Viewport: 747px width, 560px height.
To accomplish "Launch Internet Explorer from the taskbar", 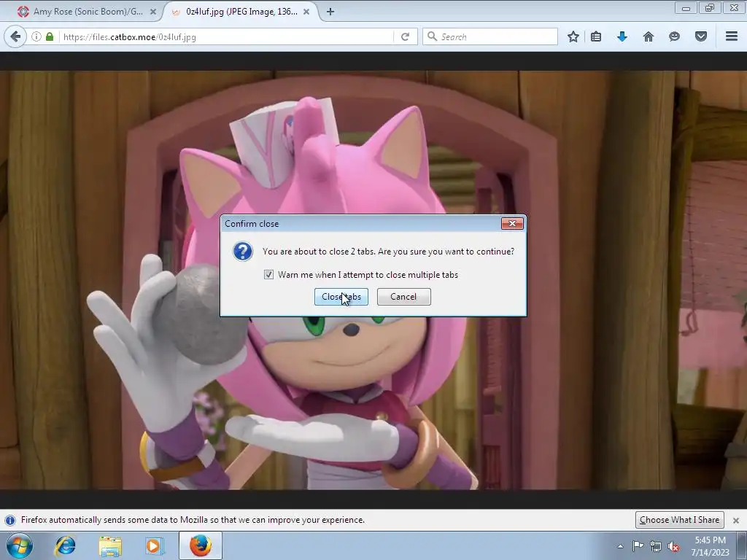I will pyautogui.click(x=65, y=545).
